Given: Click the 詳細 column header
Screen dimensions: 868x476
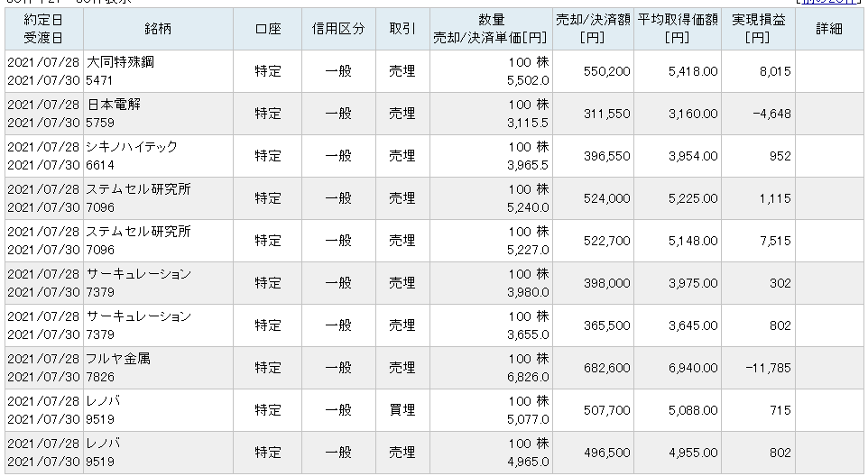Looking at the screenshot, I should pyautogui.click(x=828, y=29).
